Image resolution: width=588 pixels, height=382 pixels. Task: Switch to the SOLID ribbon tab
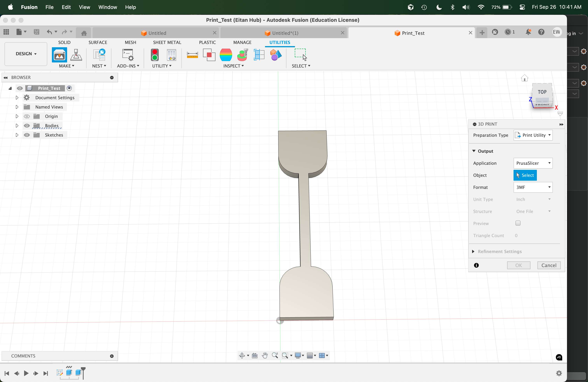[x=64, y=42]
